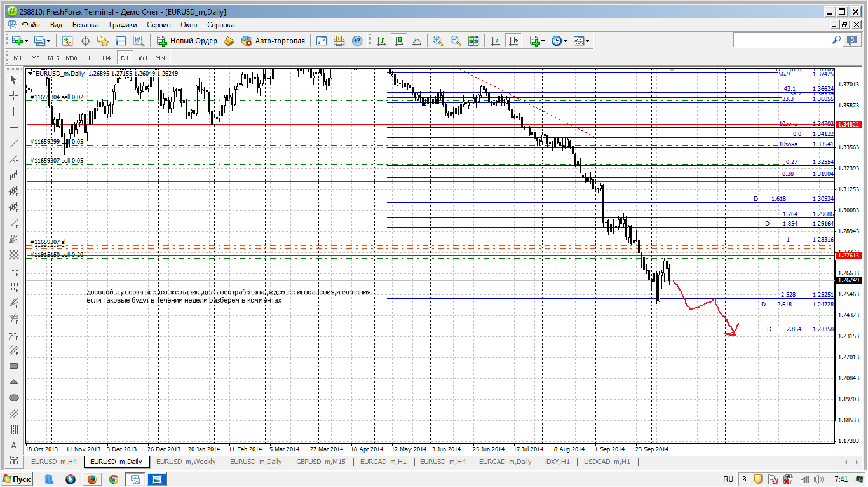Open the indicators list dropdown
The width and height of the screenshot is (868, 487).
pos(542,41)
